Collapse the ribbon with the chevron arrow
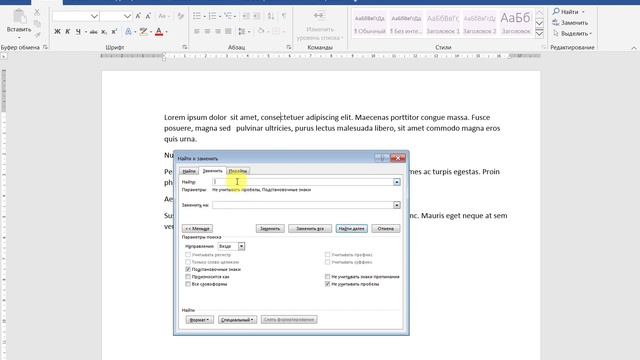 633,48
